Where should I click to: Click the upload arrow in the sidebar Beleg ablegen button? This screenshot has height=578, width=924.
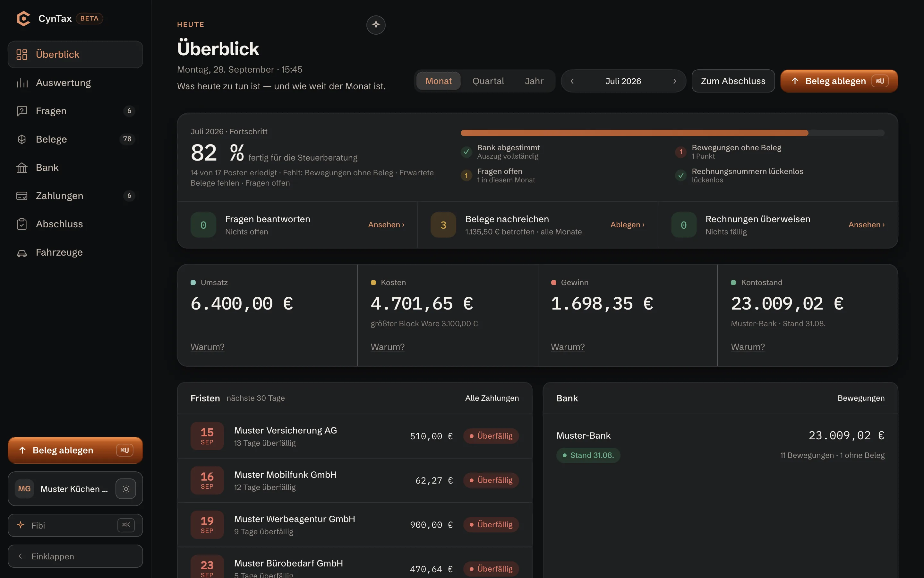pyautogui.click(x=22, y=450)
